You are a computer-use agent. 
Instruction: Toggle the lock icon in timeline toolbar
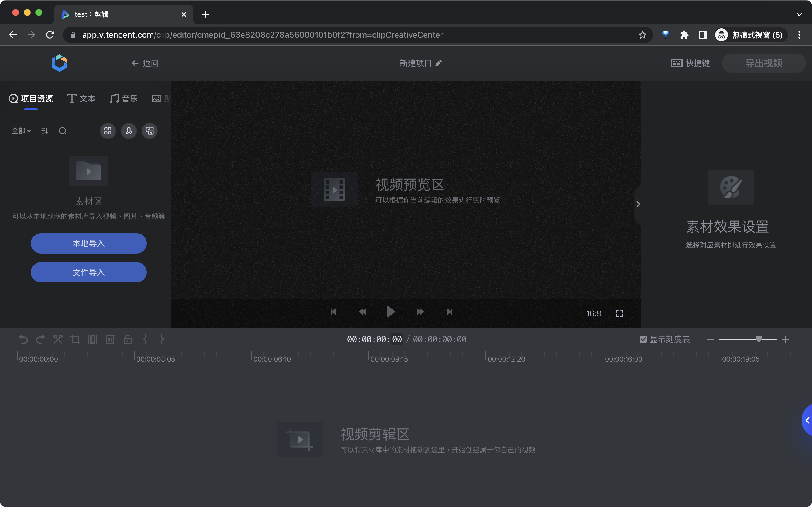tap(128, 339)
